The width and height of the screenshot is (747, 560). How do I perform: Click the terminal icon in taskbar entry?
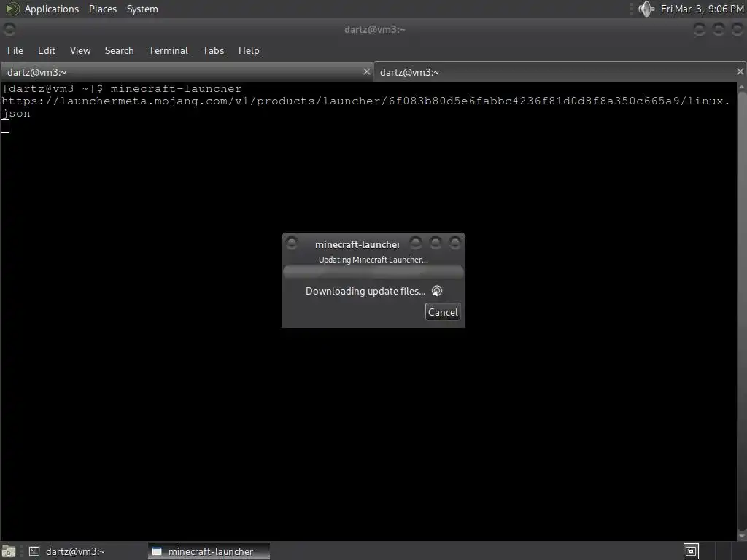(x=34, y=551)
